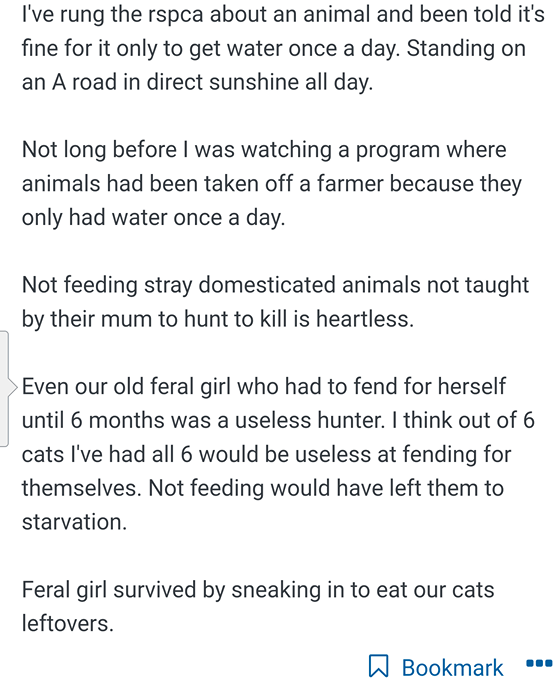Open the three-dot more options menu
The image size is (555, 688).
point(539,663)
